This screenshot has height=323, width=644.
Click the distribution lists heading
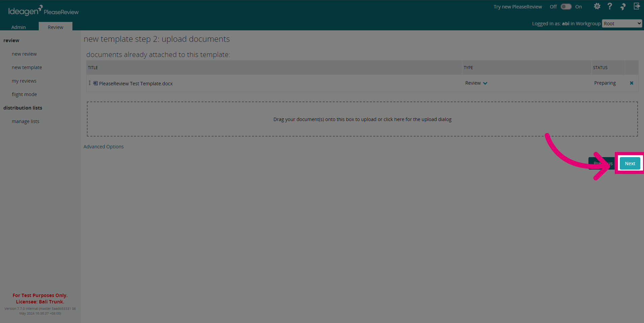point(23,108)
